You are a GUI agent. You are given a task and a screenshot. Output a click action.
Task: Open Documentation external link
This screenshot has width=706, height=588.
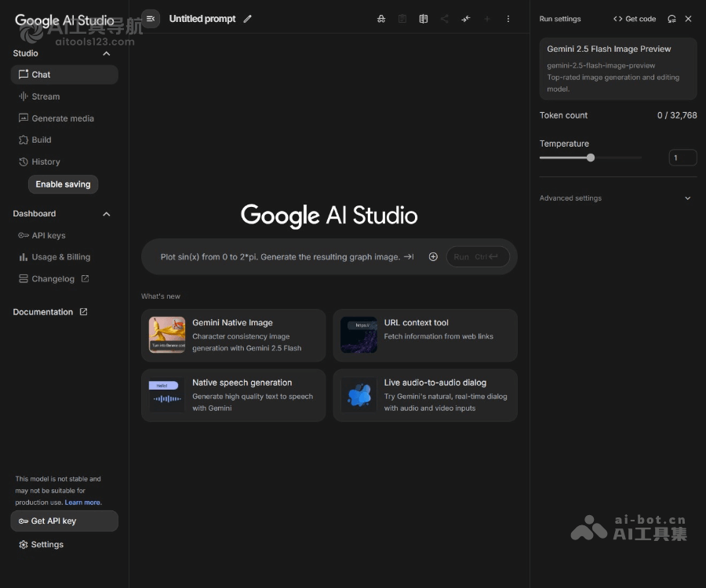click(50, 312)
